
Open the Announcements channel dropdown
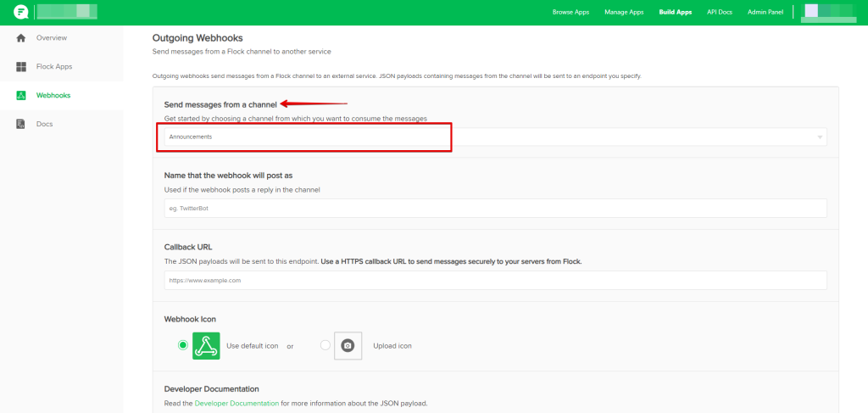[492, 137]
